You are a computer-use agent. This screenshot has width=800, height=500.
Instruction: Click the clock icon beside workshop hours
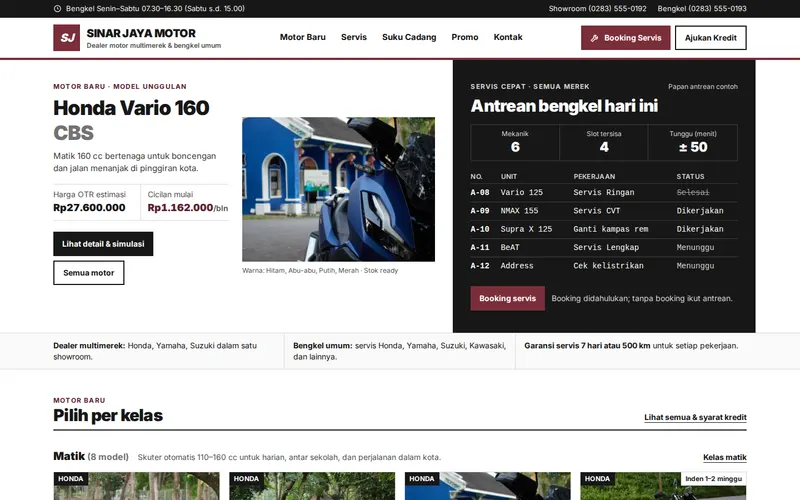[x=57, y=9]
